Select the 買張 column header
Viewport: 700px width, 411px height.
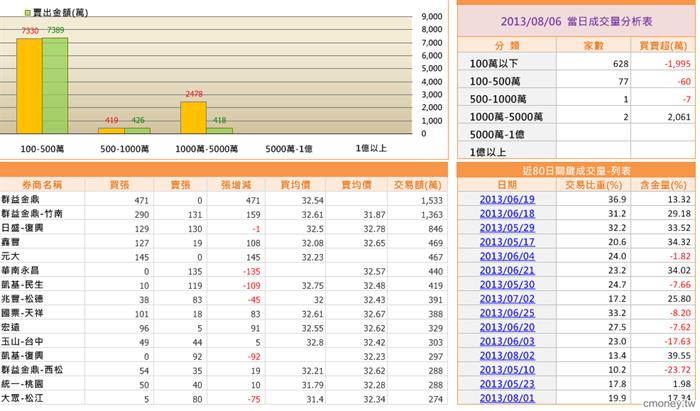click(120, 185)
